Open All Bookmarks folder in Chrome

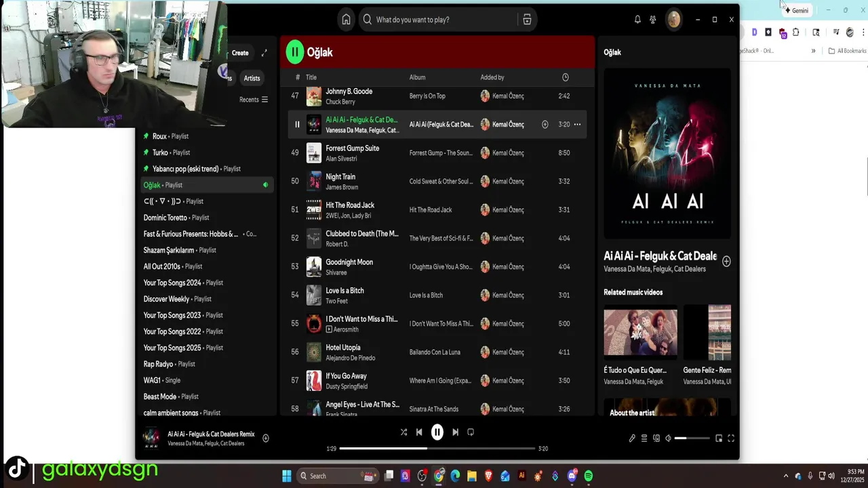(848, 51)
